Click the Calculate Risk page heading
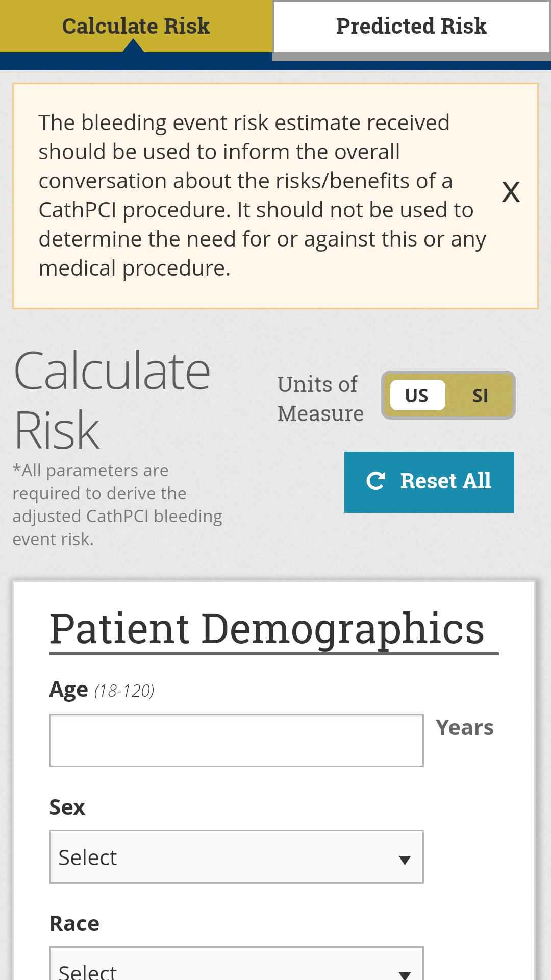This screenshot has width=551, height=980. (x=112, y=400)
